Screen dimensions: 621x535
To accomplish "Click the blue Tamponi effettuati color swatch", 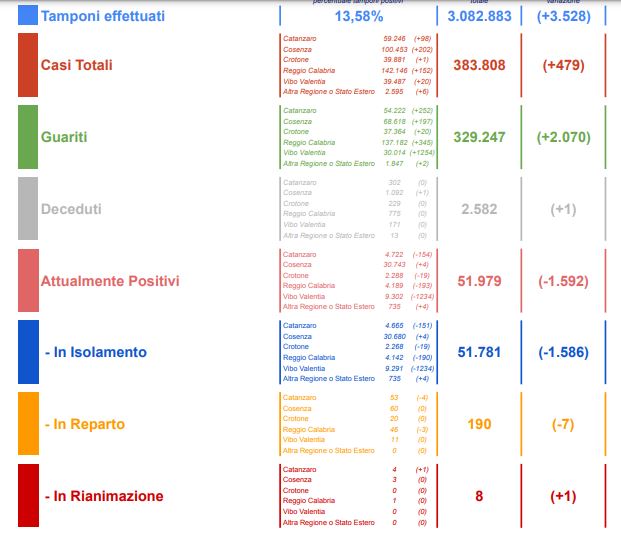I will pyautogui.click(x=28, y=15).
